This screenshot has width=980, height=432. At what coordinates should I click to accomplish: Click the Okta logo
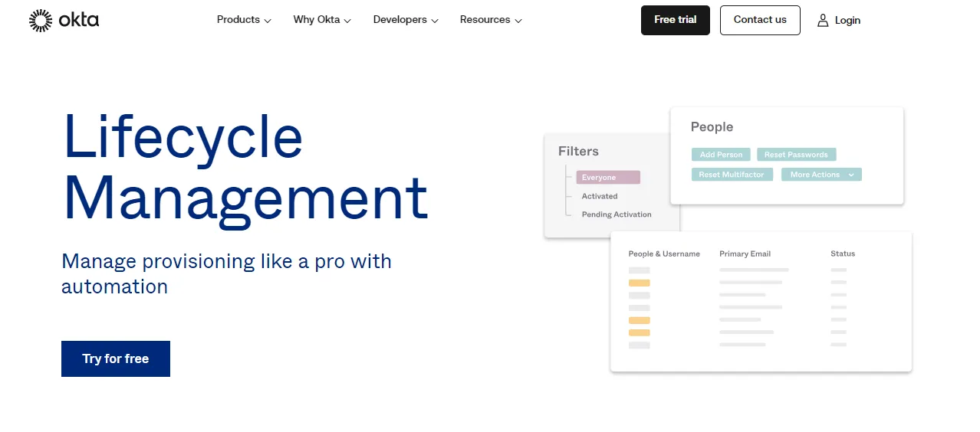tap(64, 21)
